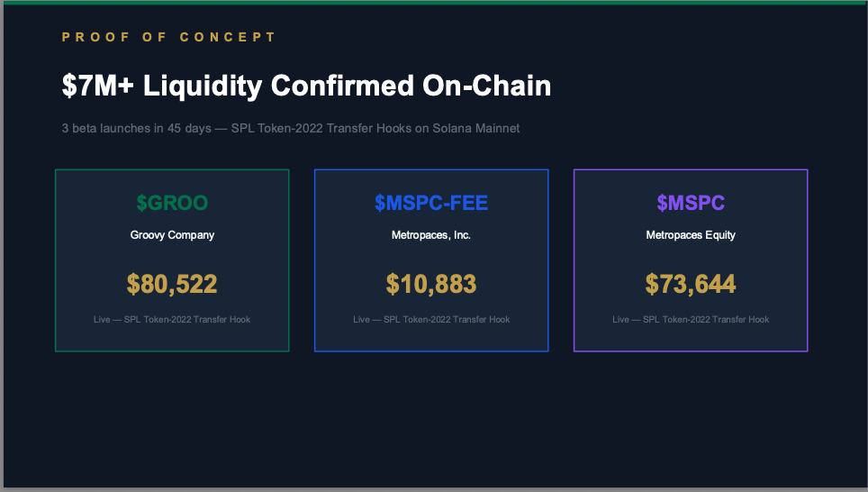Select the Metropaces, Inc. name text
The height and width of the screenshot is (492, 868).
431,235
